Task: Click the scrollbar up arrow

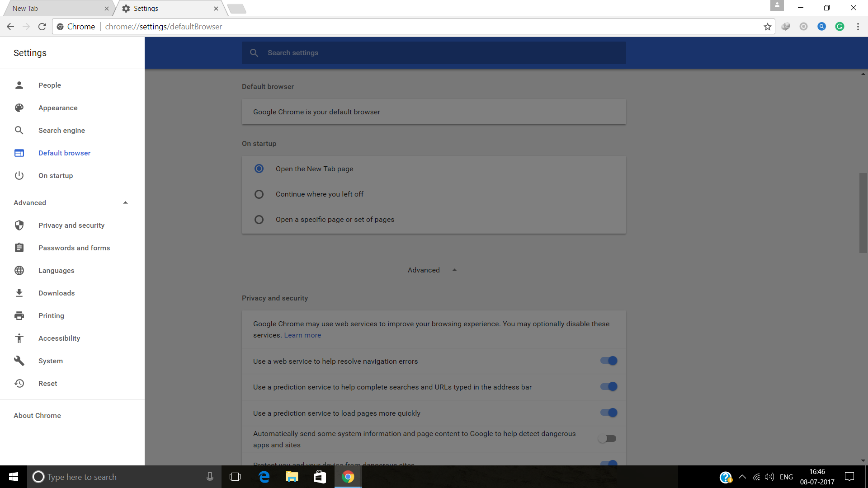Action: coord(863,74)
